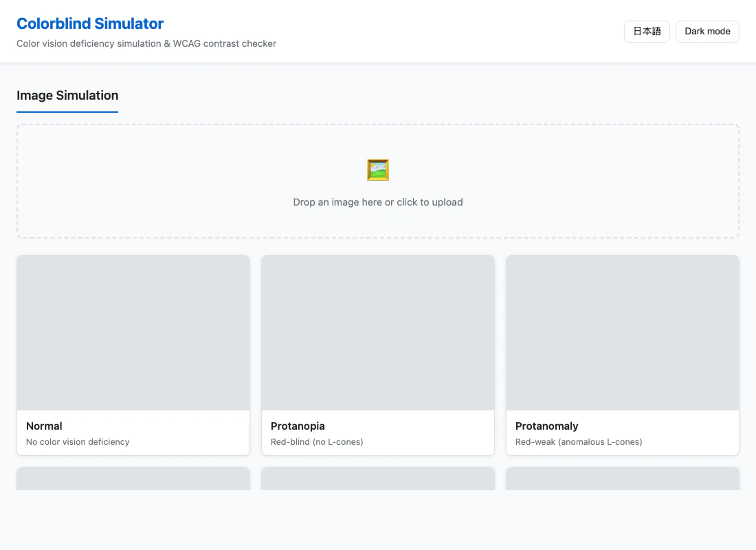The width and height of the screenshot is (756, 550).
Task: Click 'Red-weak (anomalous L-cones)' description
Action: click(579, 442)
